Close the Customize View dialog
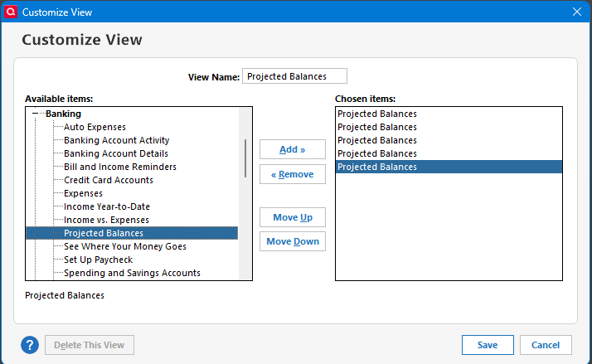 [x=577, y=12]
